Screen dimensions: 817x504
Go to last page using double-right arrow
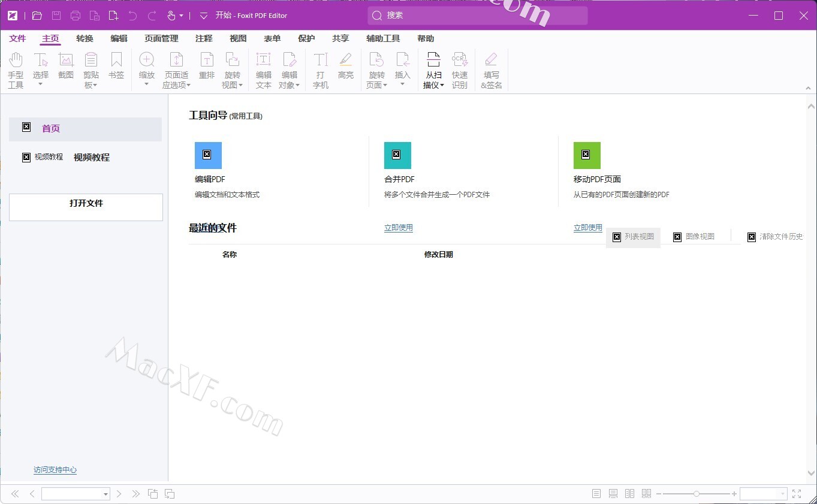pyautogui.click(x=136, y=494)
